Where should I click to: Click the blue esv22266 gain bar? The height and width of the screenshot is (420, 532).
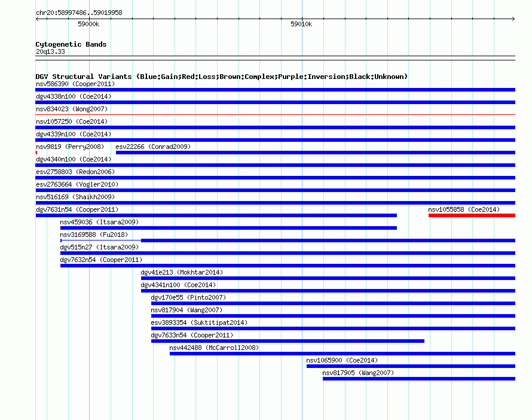tap(316, 153)
